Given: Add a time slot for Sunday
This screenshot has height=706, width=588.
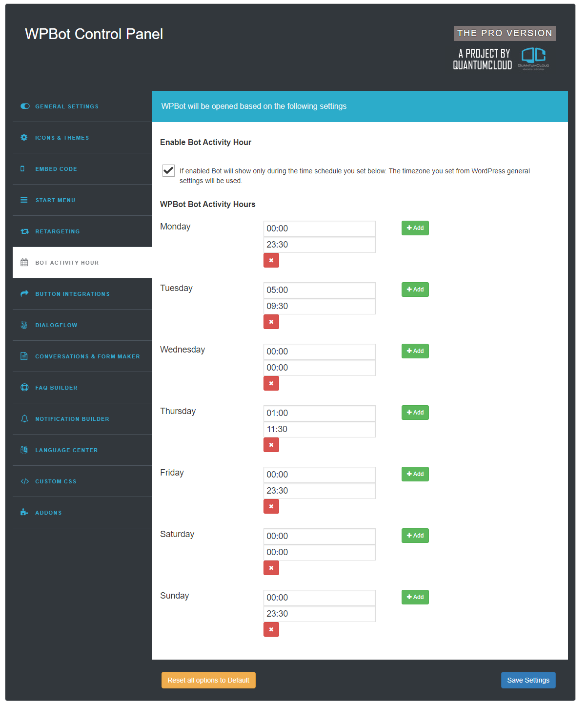Looking at the screenshot, I should click(x=415, y=597).
